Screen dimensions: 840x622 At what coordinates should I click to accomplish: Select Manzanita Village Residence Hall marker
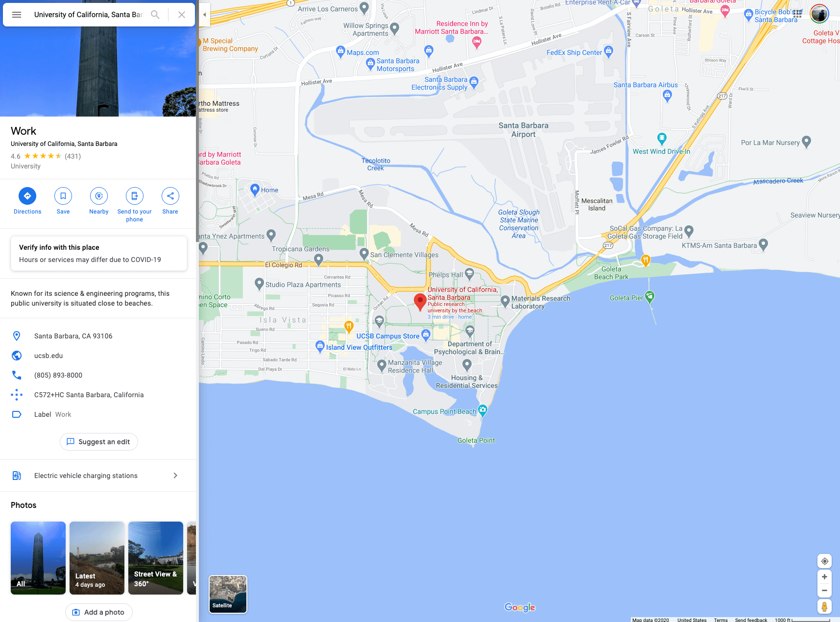pos(382,365)
